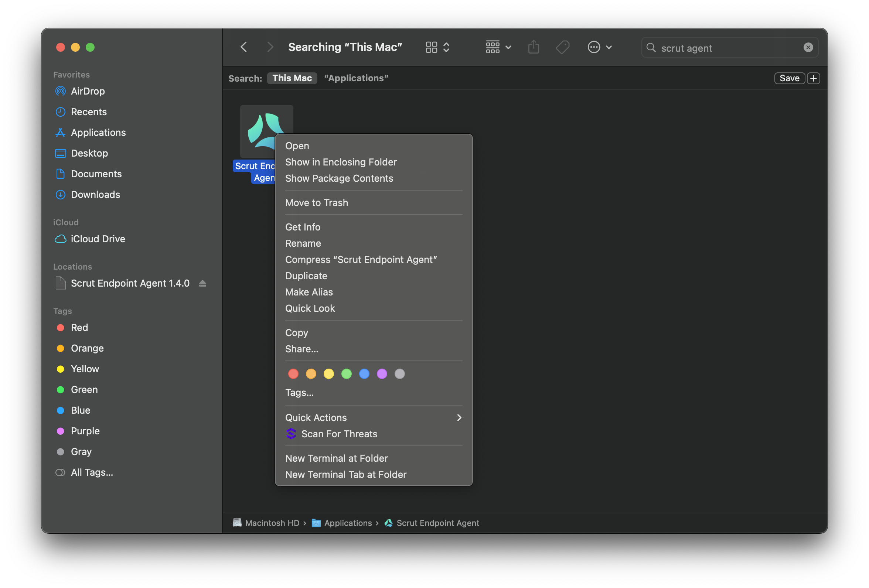
Task: Click the magnifying glass search icon
Action: [651, 48]
